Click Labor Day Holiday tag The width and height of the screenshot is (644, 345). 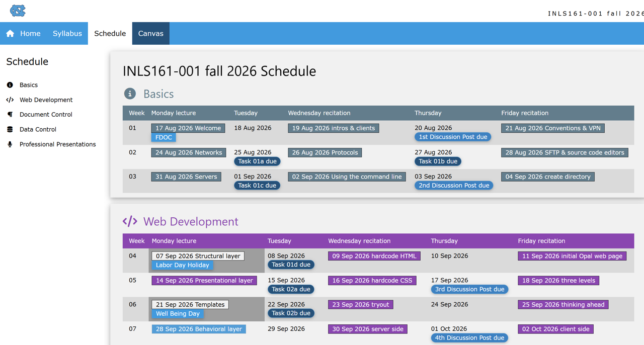pos(183,265)
